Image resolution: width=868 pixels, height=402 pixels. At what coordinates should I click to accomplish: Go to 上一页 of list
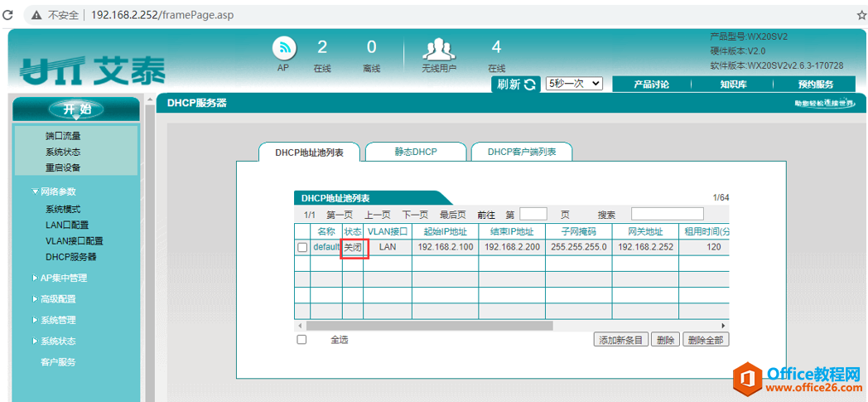377,215
